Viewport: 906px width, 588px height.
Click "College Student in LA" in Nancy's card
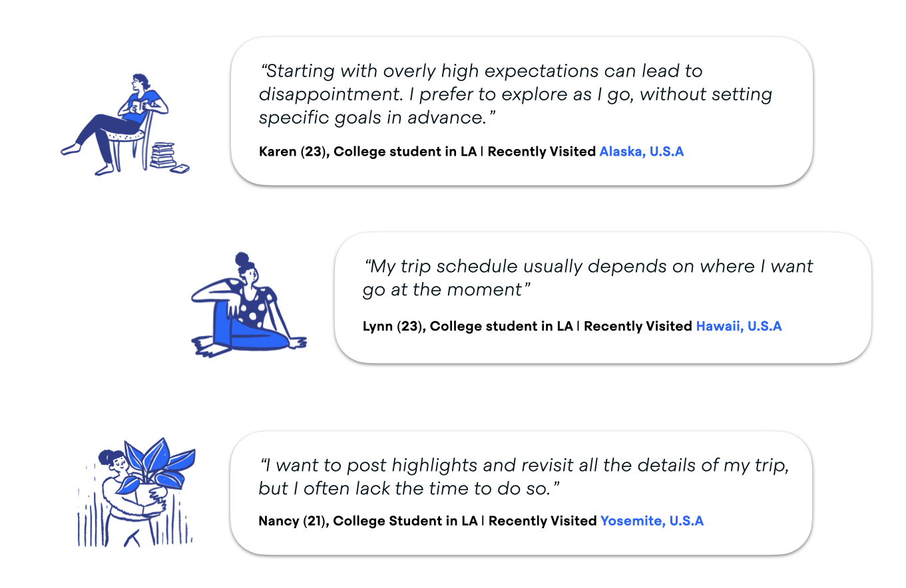pyautogui.click(x=405, y=521)
